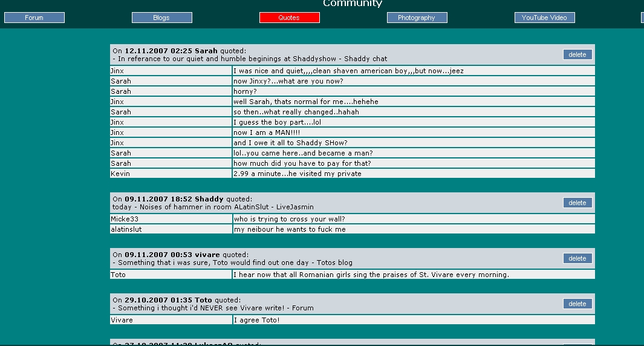Click 'today - Noises of hammer in room' description
644x346 pixels.
pyautogui.click(x=213, y=207)
